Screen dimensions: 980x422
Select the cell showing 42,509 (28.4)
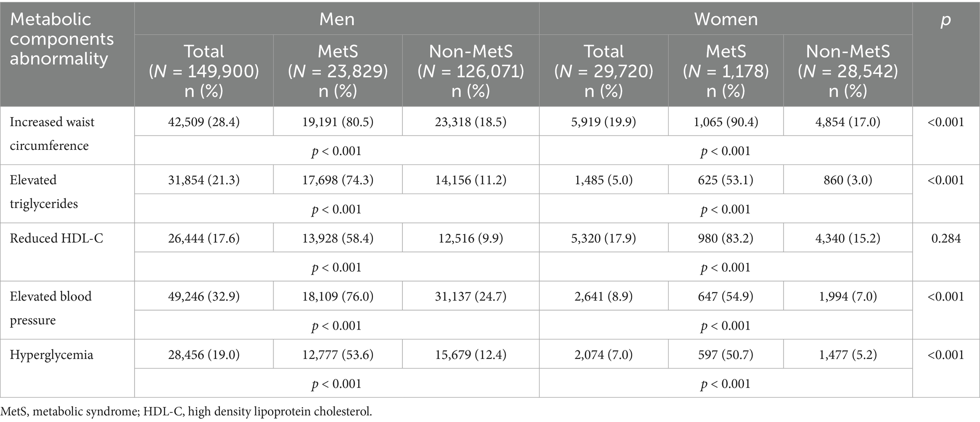(204, 122)
